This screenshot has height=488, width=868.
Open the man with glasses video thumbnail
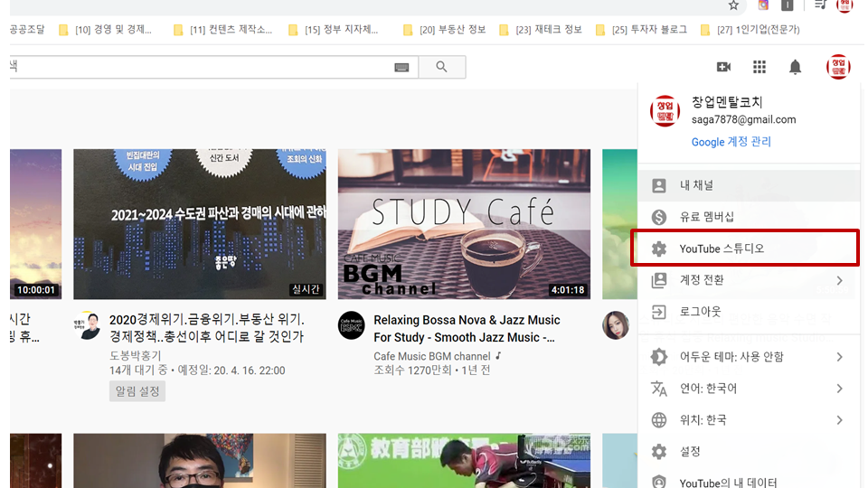200,461
